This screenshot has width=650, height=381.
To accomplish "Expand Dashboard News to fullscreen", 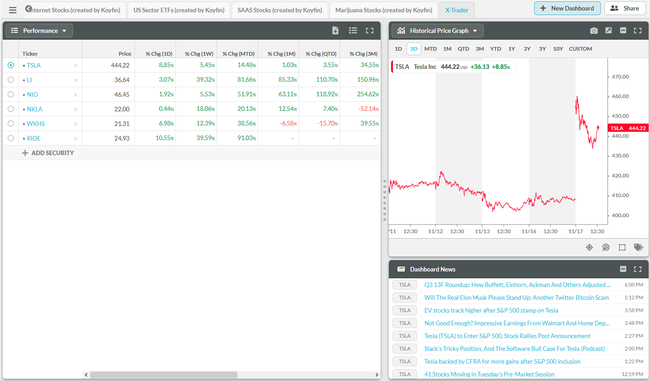I will pos(638,269).
